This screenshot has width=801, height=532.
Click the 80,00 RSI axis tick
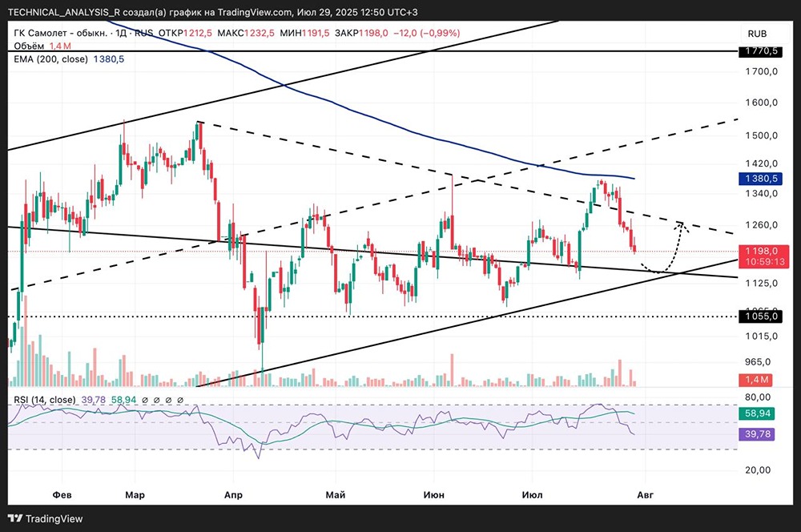(x=758, y=397)
